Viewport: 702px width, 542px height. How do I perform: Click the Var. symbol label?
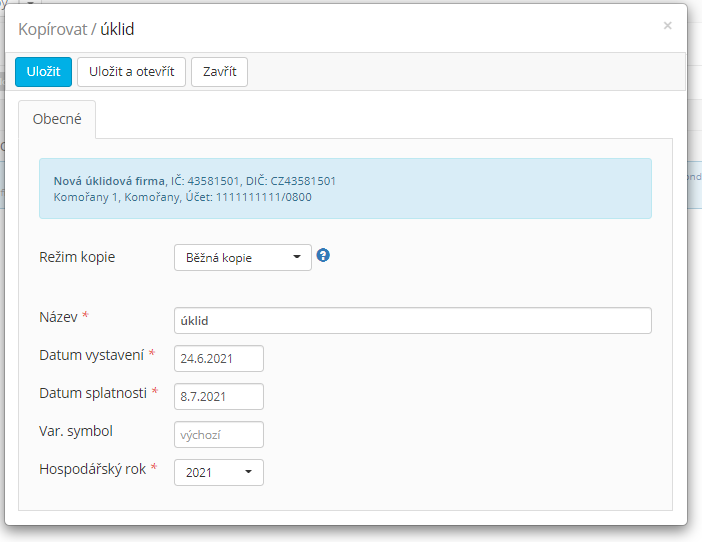(76, 431)
